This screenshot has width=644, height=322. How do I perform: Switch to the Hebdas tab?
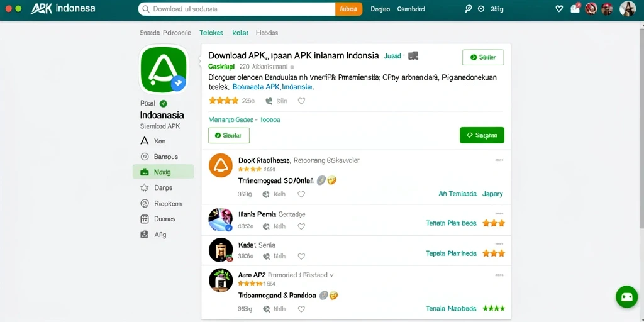tap(267, 33)
